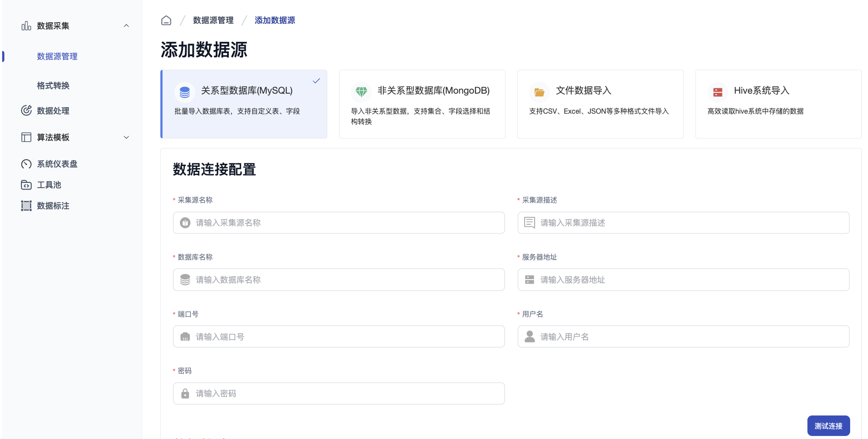
Task: Click the home icon in breadcrumb
Action: 166,20
